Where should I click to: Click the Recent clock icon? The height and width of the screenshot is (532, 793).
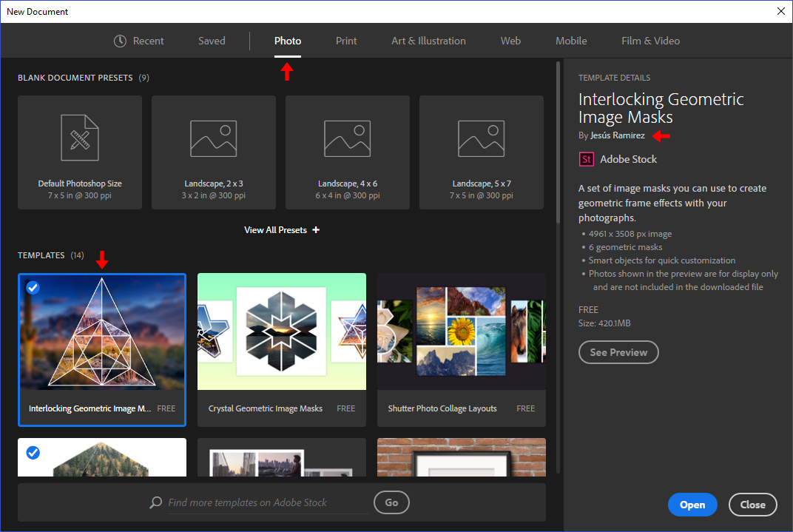[120, 41]
